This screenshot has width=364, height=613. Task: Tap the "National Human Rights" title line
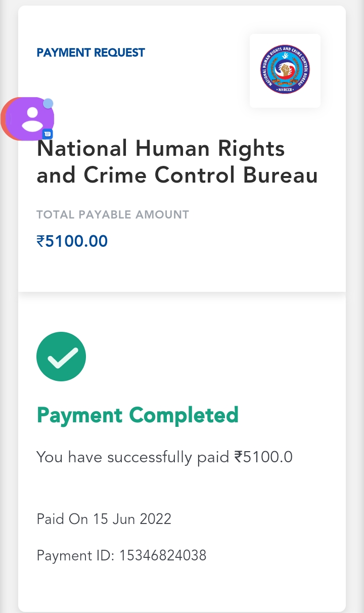click(x=161, y=149)
